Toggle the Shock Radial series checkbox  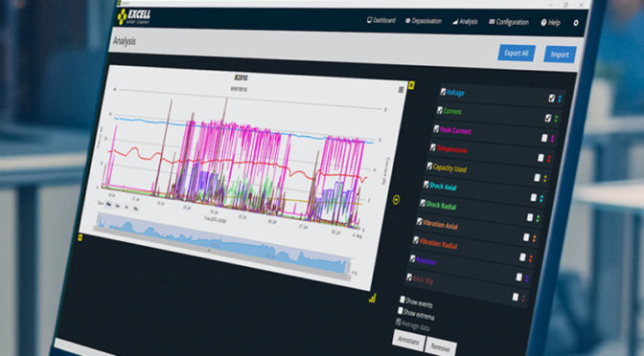[423, 203]
